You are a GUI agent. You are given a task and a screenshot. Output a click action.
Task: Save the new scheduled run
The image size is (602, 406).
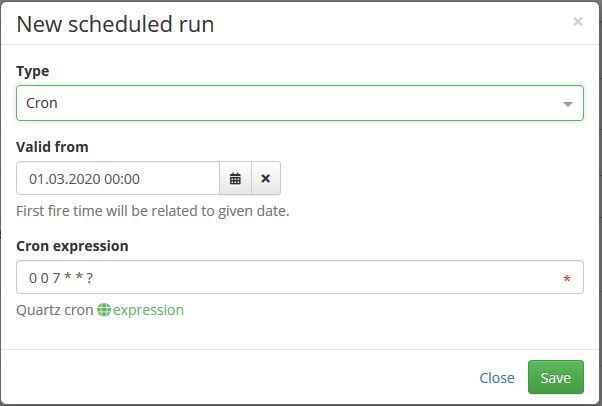(x=556, y=377)
